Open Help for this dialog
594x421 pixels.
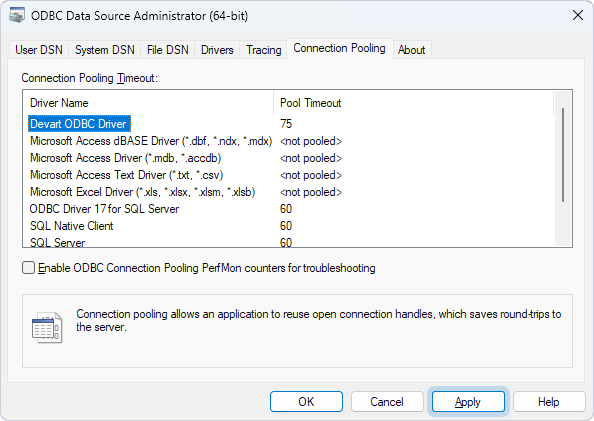549,401
